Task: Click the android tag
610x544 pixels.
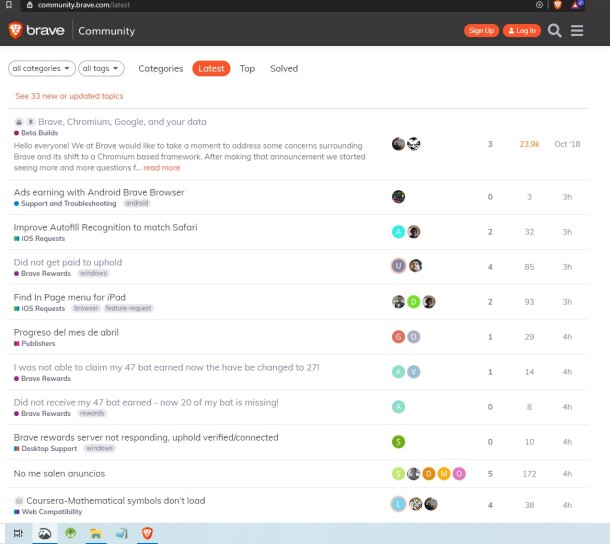Action: point(137,203)
